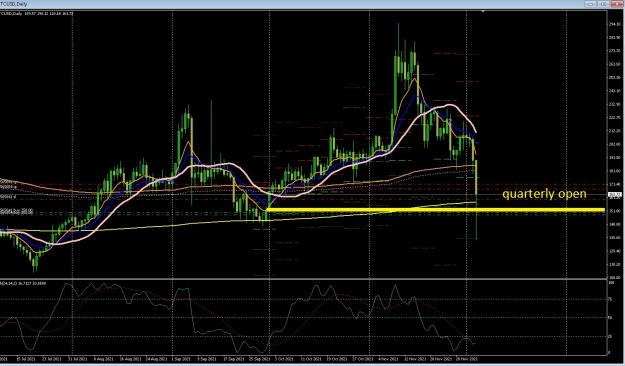Minimize the chart window
The image size is (625, 366).
click(x=591, y=4)
